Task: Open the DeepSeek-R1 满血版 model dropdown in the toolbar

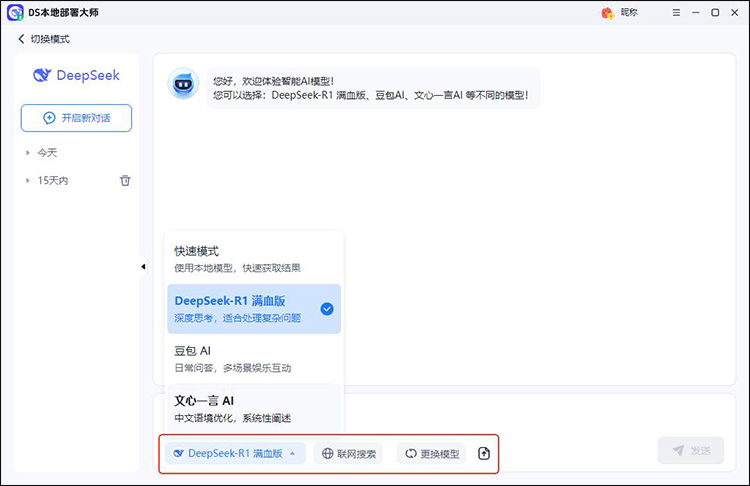Action: pyautogui.click(x=235, y=453)
